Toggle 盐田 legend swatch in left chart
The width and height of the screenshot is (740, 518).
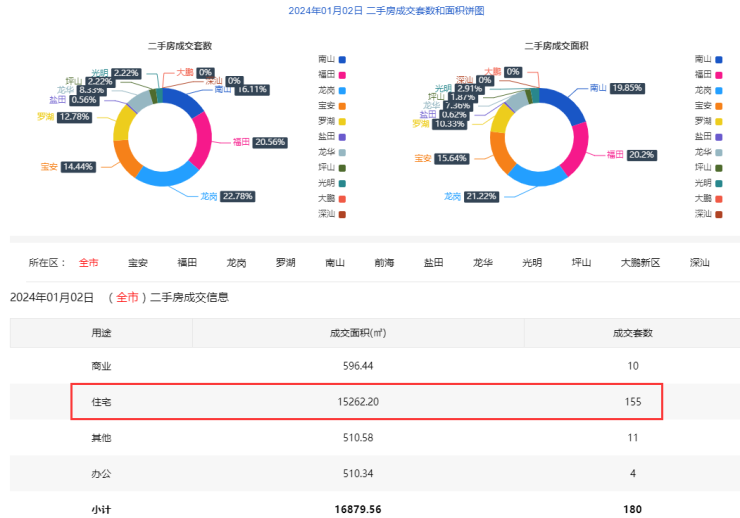pyautogui.click(x=342, y=137)
